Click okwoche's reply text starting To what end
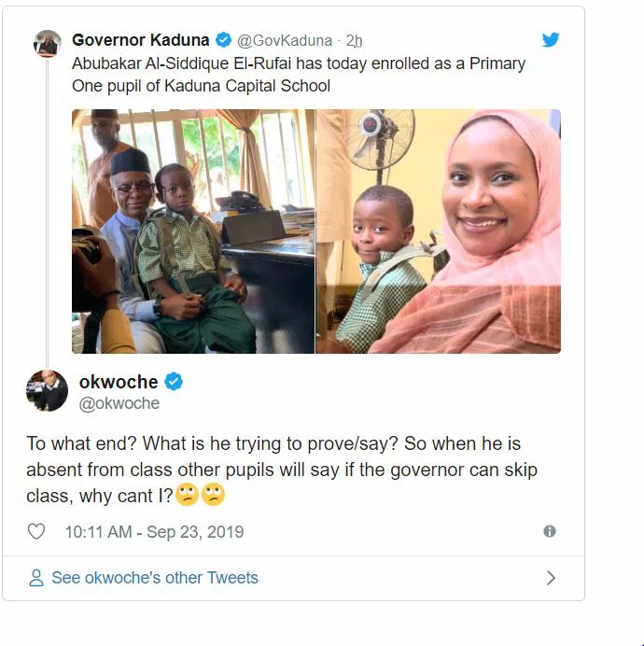 pos(280,470)
